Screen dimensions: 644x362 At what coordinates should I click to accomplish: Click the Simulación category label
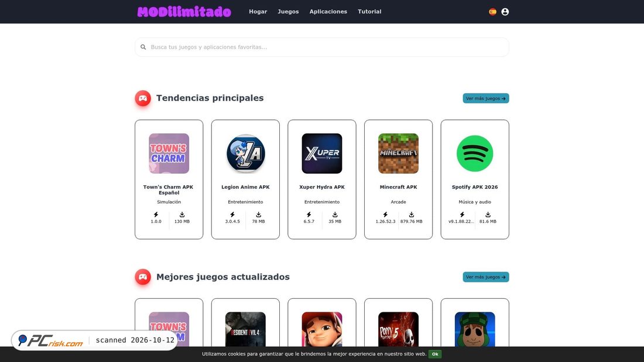(169, 202)
